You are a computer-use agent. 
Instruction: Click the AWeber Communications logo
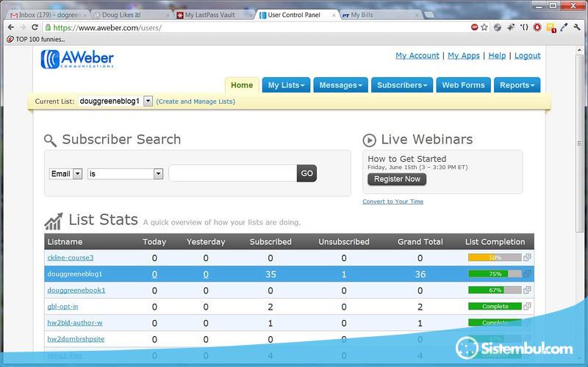pos(77,59)
